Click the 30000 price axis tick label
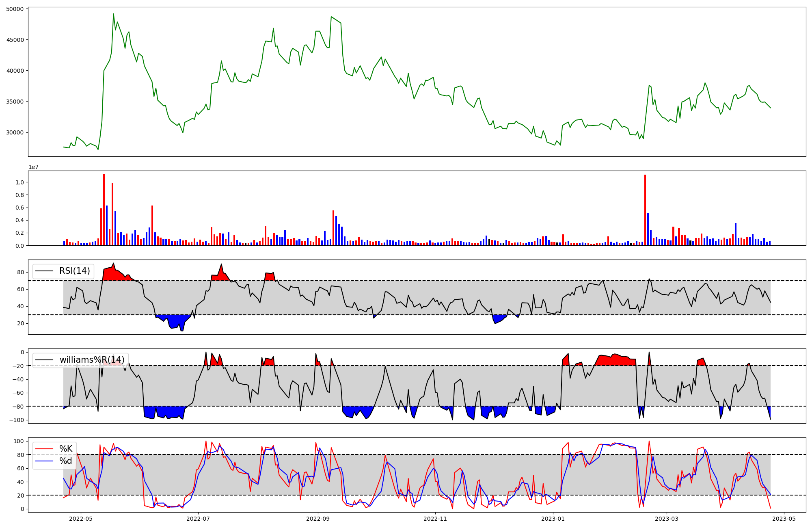 [15, 132]
